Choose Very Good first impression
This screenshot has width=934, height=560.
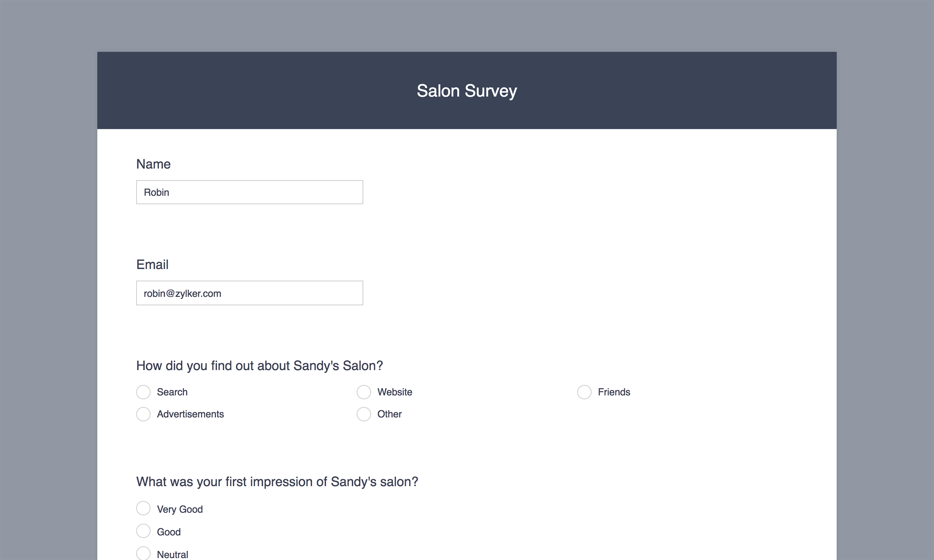click(x=143, y=509)
